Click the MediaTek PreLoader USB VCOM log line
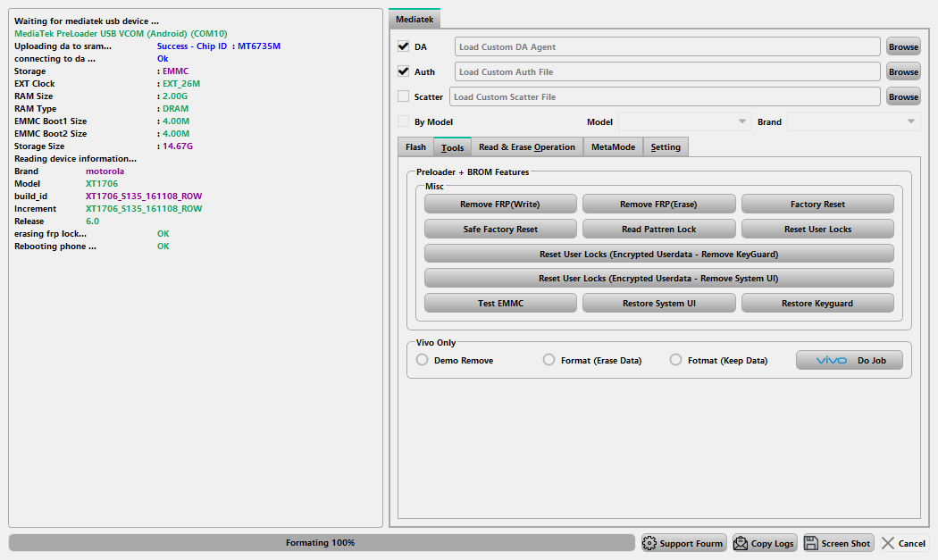Screen dimensions: 938x560 point(121,34)
